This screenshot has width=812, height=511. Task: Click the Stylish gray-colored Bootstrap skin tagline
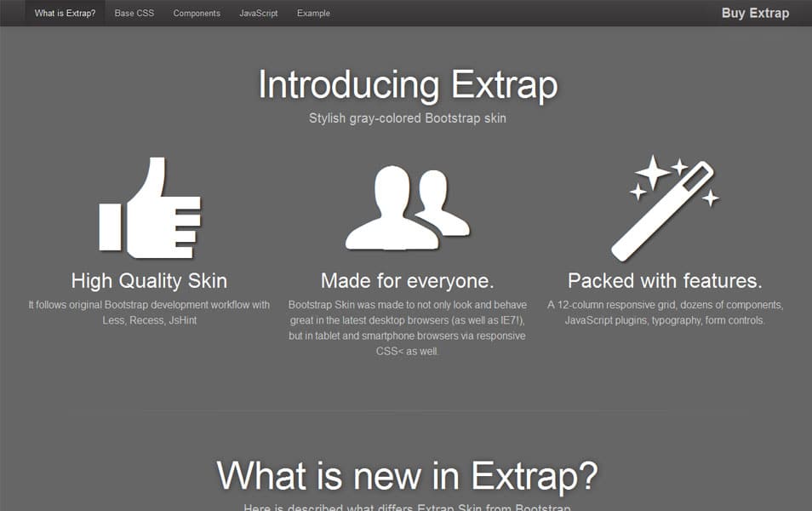click(408, 118)
